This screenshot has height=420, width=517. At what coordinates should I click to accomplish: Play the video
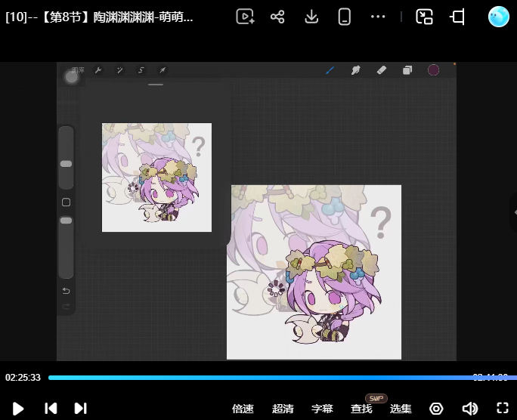(x=18, y=409)
